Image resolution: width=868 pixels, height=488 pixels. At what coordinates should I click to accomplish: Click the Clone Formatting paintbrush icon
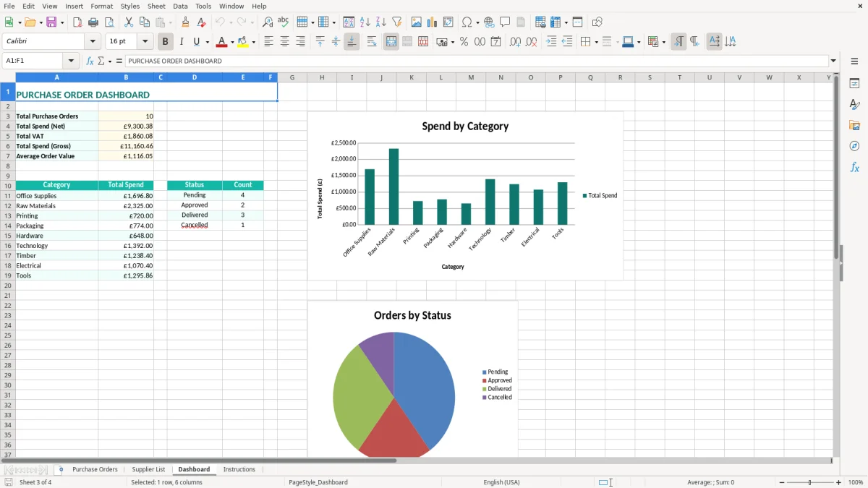point(186,22)
